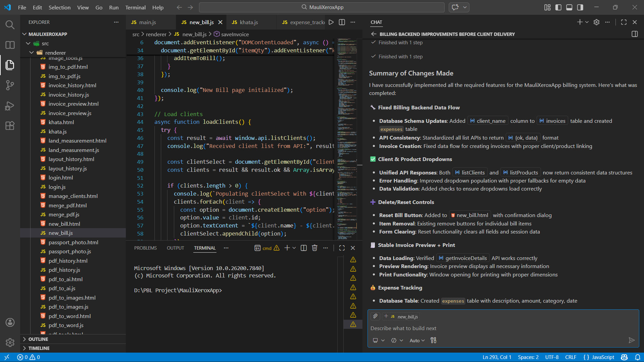Open the Auto model picker dropdown

click(x=417, y=340)
